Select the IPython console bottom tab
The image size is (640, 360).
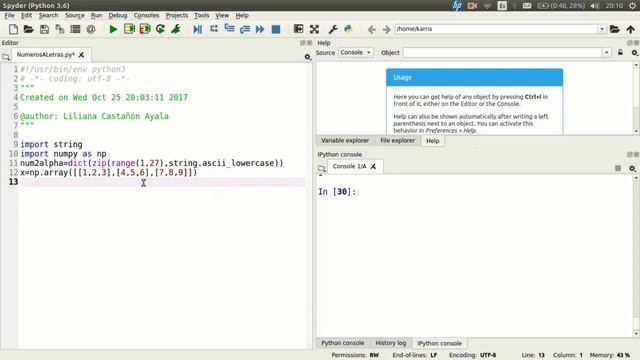[x=439, y=343]
